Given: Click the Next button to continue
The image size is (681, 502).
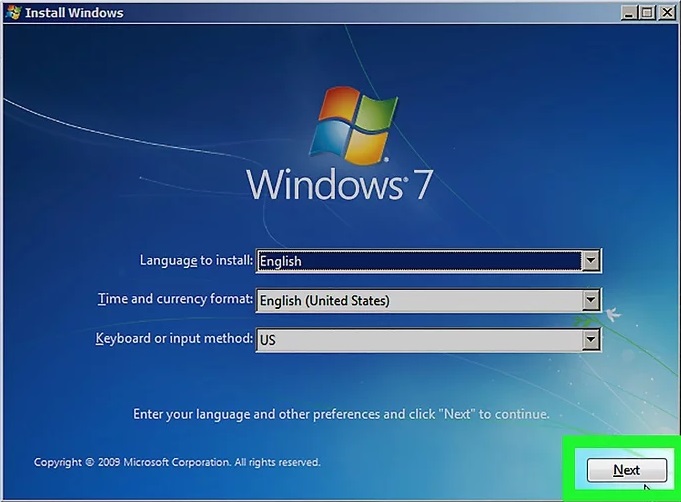Looking at the screenshot, I should [x=627, y=470].
